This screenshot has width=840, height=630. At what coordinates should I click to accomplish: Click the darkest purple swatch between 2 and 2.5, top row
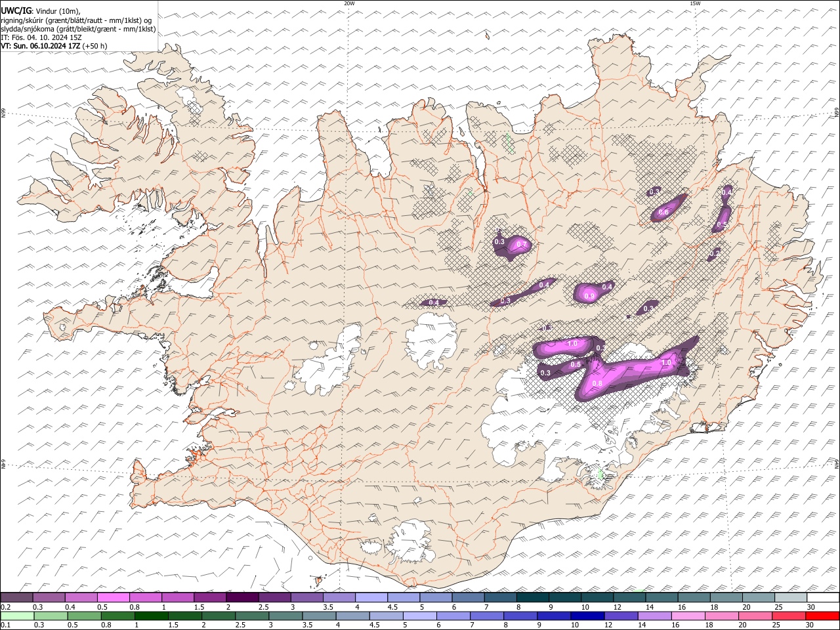click(242, 597)
